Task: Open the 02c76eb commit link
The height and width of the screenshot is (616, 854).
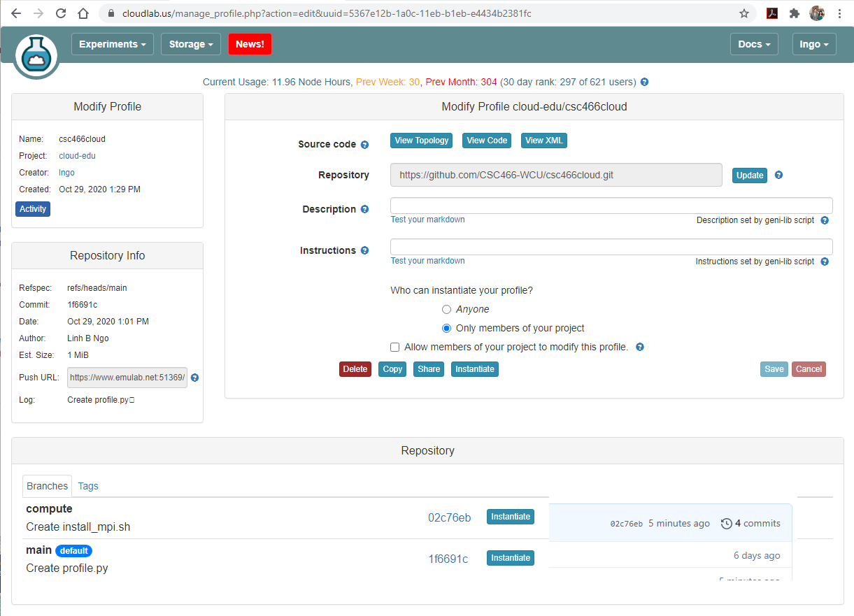Action: [x=449, y=517]
